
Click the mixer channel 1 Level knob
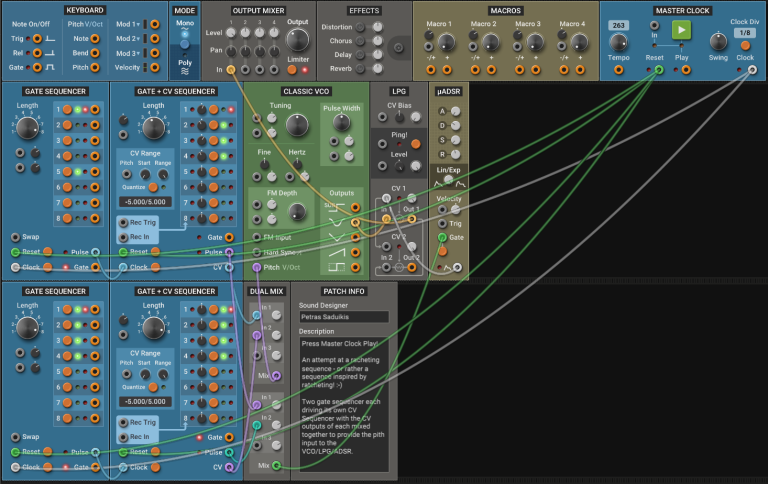pos(231,32)
